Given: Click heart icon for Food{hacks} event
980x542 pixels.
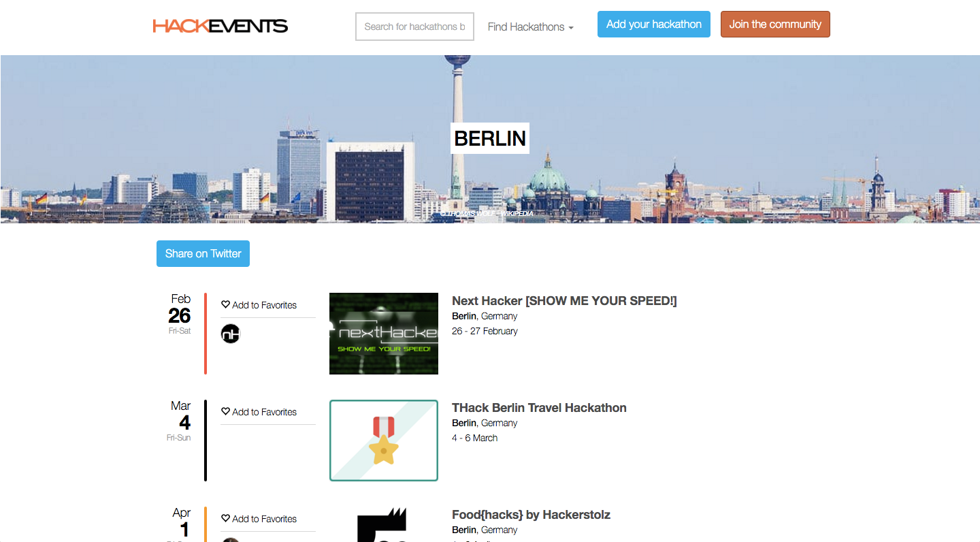Looking at the screenshot, I should click(x=225, y=518).
